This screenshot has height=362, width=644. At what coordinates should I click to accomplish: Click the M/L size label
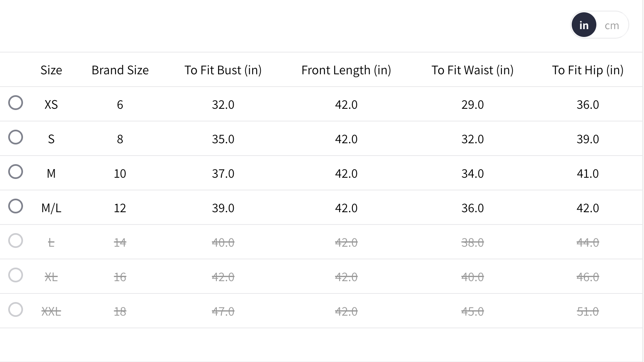[51, 208]
